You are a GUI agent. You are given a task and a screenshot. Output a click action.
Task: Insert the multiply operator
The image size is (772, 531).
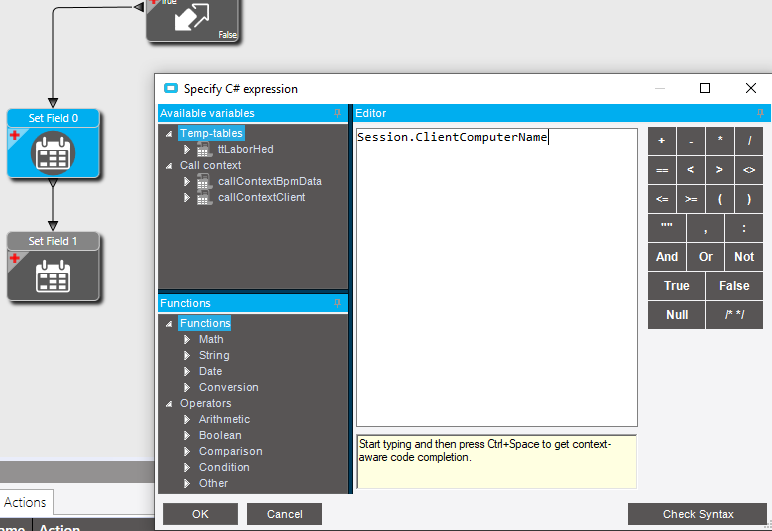click(720, 141)
